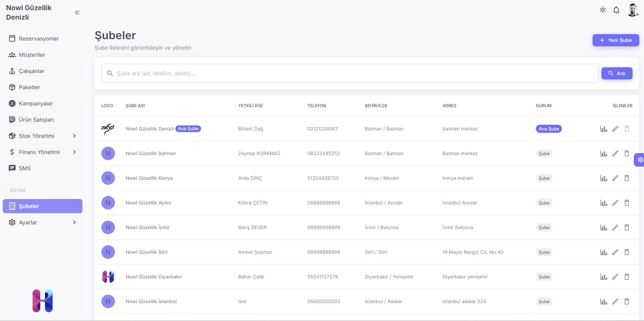View statistics for Nowl Güzellik Diyarbakır
This screenshot has height=321, width=644.
point(603,277)
